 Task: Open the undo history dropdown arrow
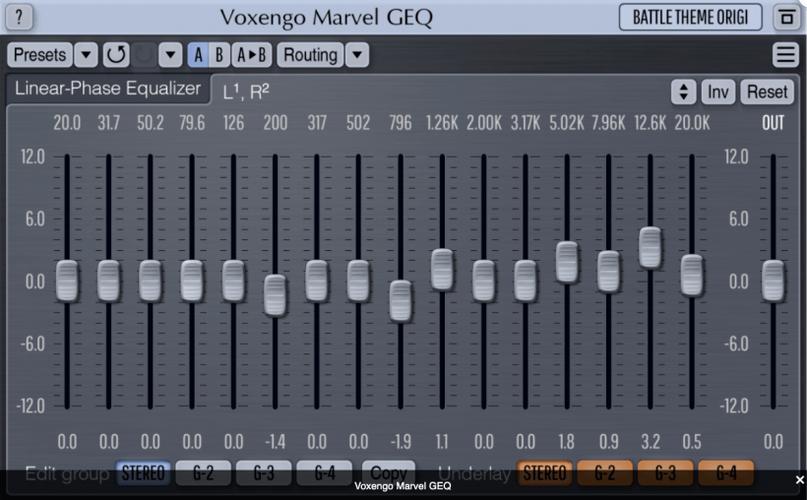tap(170, 55)
